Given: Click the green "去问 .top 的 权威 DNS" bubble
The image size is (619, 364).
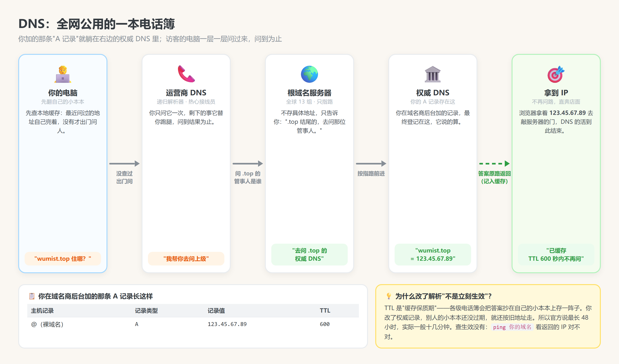Looking at the screenshot, I should [309, 254].
